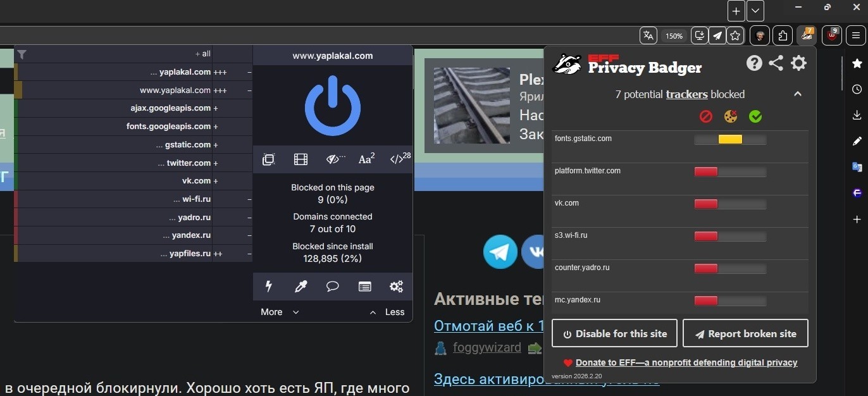The image size is (868, 396).
Task: Click Disable for this site button
Action: pos(614,333)
